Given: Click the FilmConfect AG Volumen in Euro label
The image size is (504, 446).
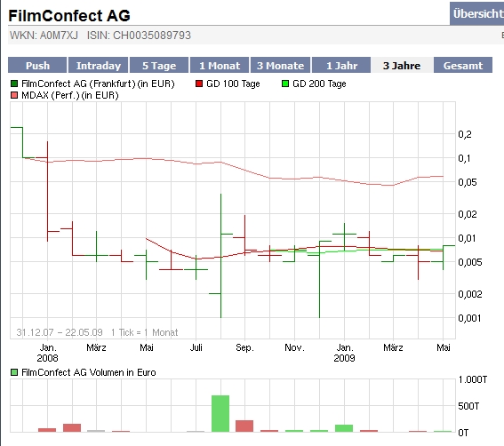Looking at the screenshot, I should (89, 372).
